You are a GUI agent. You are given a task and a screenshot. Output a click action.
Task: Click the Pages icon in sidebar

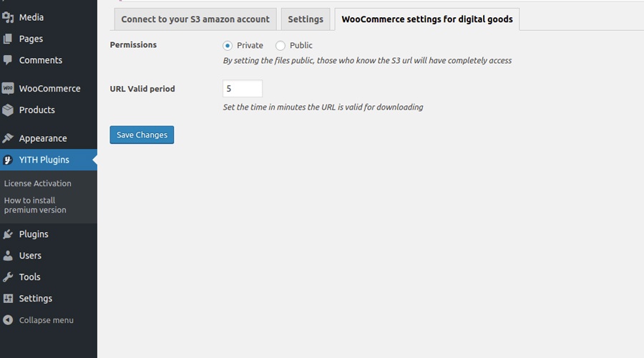point(7,39)
